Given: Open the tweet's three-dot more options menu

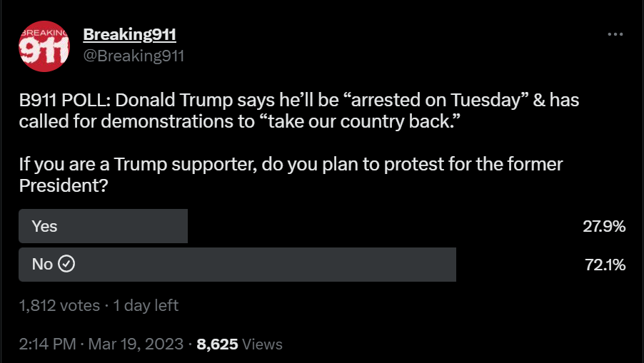Looking at the screenshot, I should point(615,34).
